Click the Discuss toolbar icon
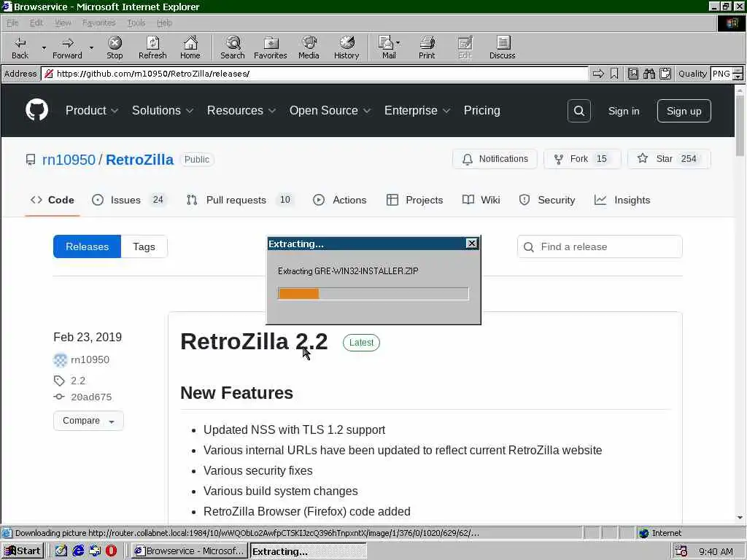Image resolution: width=747 pixels, height=560 pixels. click(x=502, y=47)
